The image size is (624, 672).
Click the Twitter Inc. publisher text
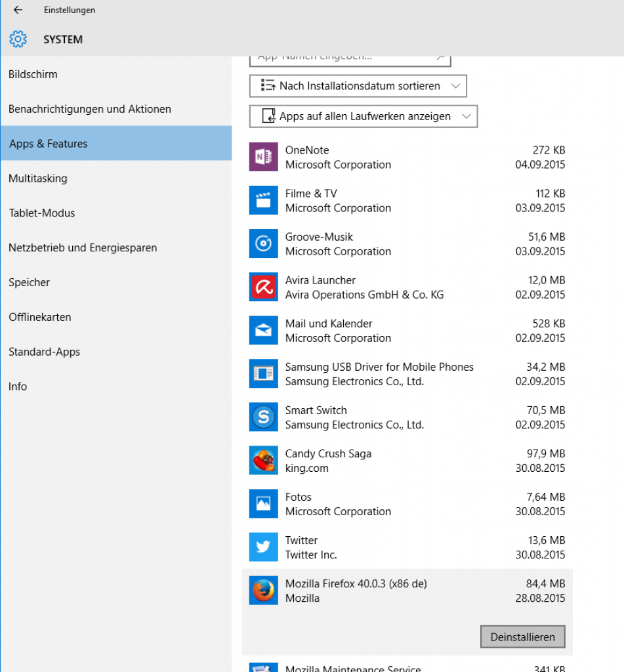pyautogui.click(x=311, y=555)
